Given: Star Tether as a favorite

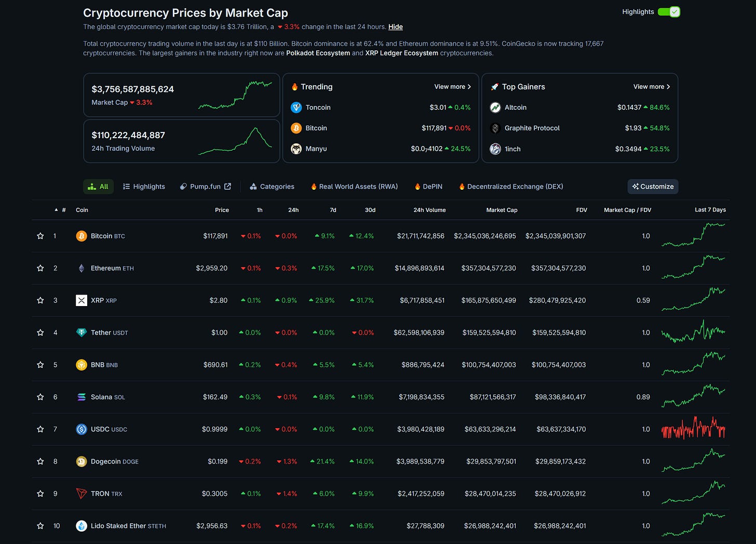Looking at the screenshot, I should click(x=40, y=333).
